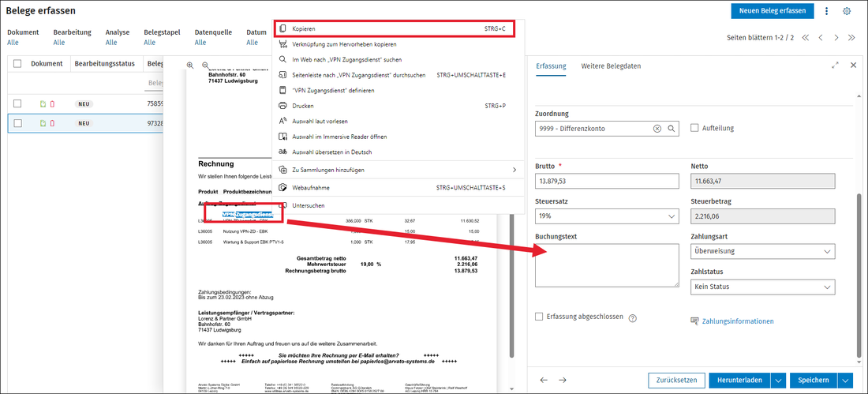Select the checkbox for row 75859

[x=17, y=103]
